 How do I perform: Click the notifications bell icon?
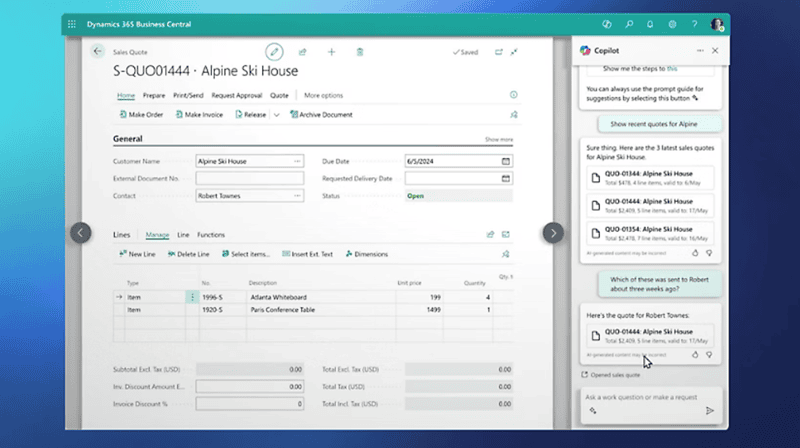point(650,24)
